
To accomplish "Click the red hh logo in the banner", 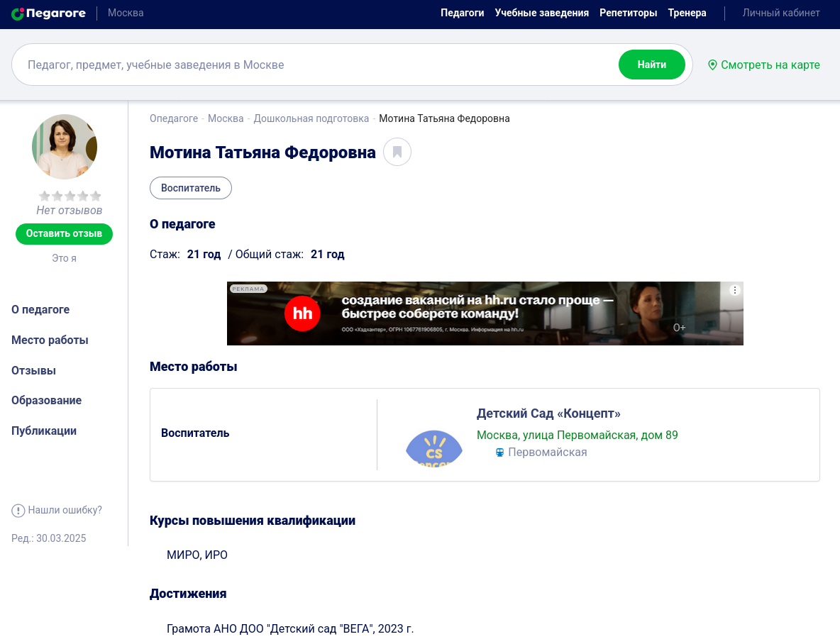I will pyautogui.click(x=303, y=313).
